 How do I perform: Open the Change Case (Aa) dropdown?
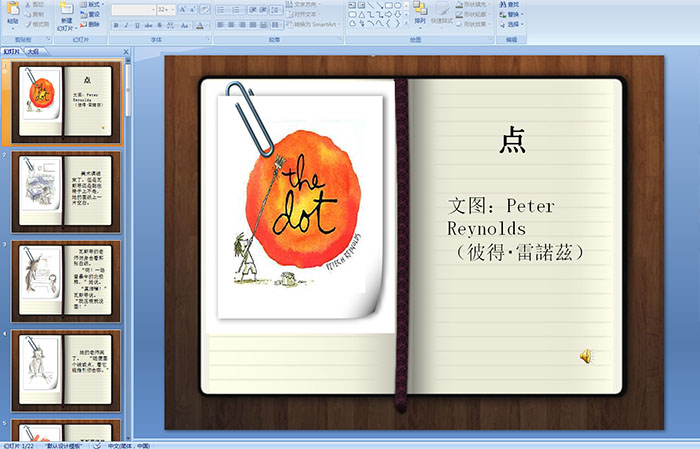[x=185, y=25]
